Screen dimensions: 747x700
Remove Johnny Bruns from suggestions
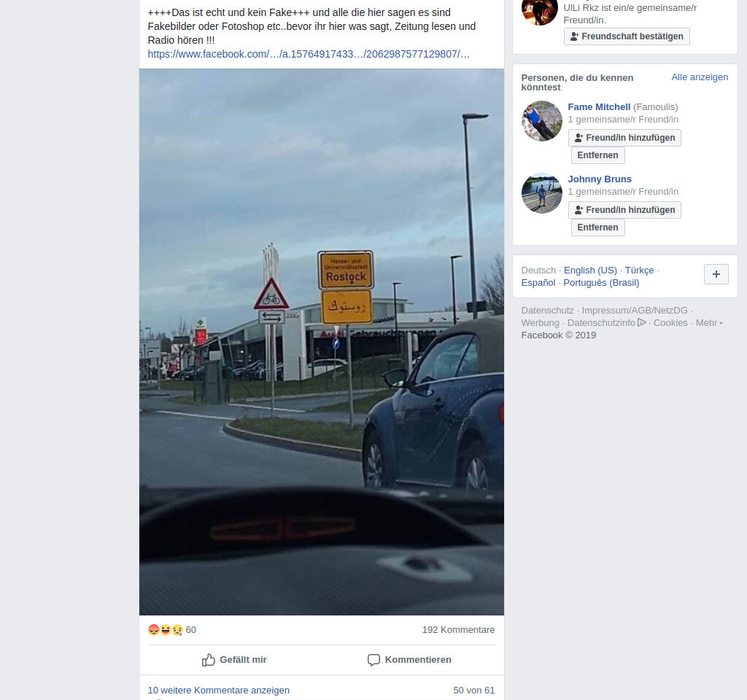click(x=598, y=227)
